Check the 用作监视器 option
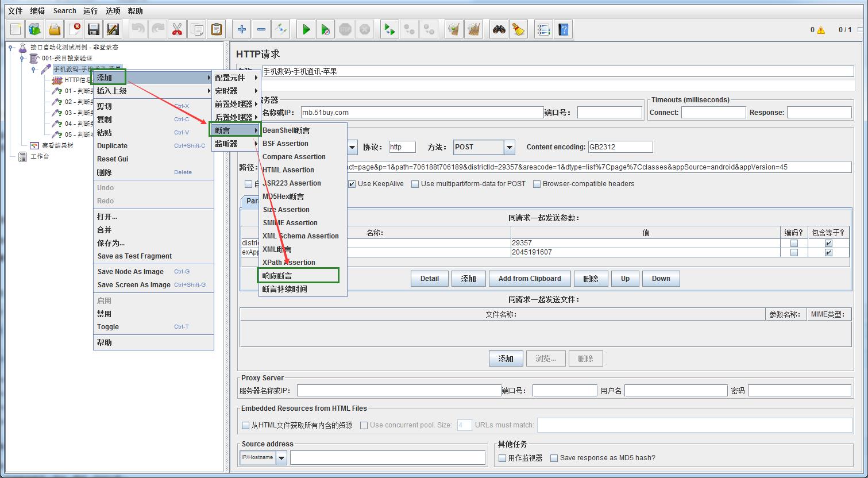This screenshot has height=478, width=868. coord(502,458)
